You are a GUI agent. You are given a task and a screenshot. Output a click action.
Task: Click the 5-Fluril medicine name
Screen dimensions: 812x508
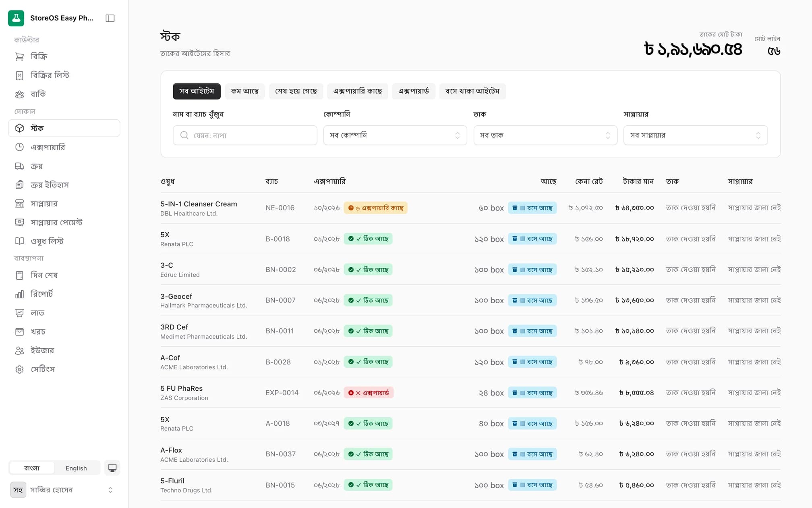point(172,481)
